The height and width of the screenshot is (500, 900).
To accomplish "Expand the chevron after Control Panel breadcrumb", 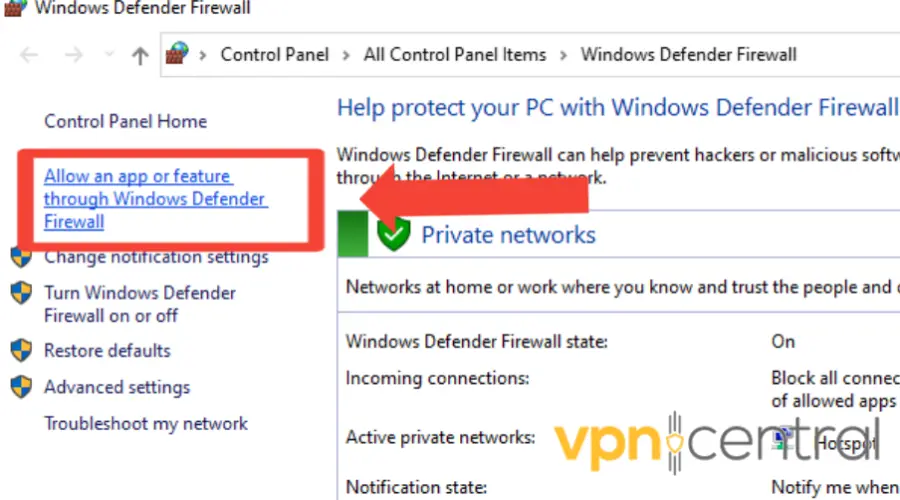I will (x=346, y=55).
